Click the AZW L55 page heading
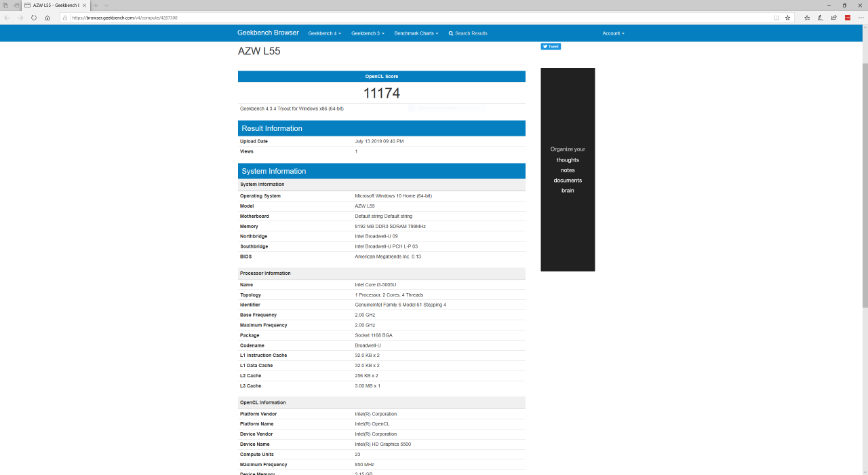The height and width of the screenshot is (475, 868). 259,51
